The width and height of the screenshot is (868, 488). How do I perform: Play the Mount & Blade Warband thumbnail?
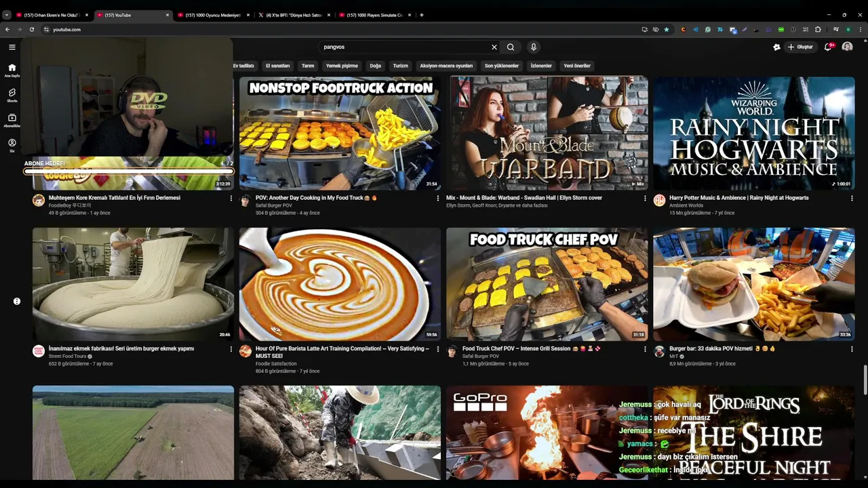[547, 133]
